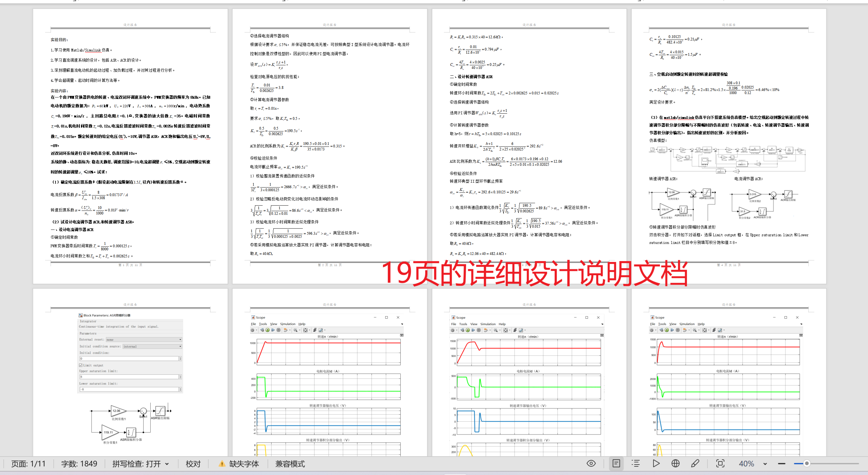Click the proofreading 校对 button

click(193, 464)
